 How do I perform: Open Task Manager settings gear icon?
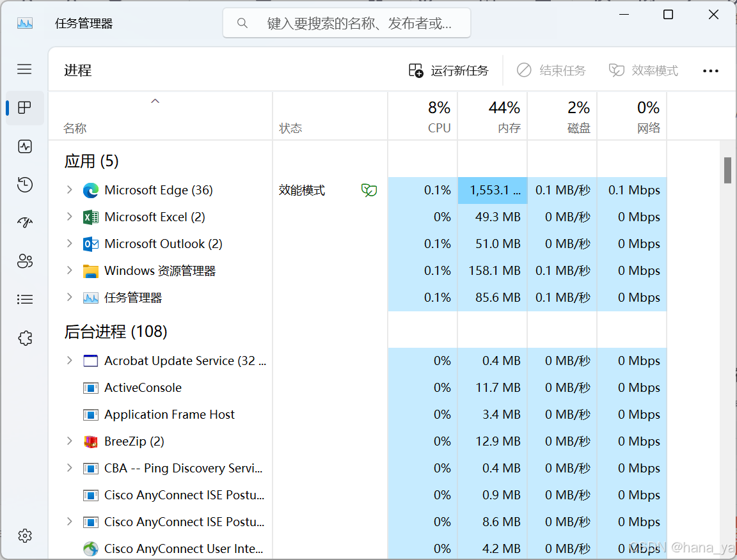coord(24,535)
